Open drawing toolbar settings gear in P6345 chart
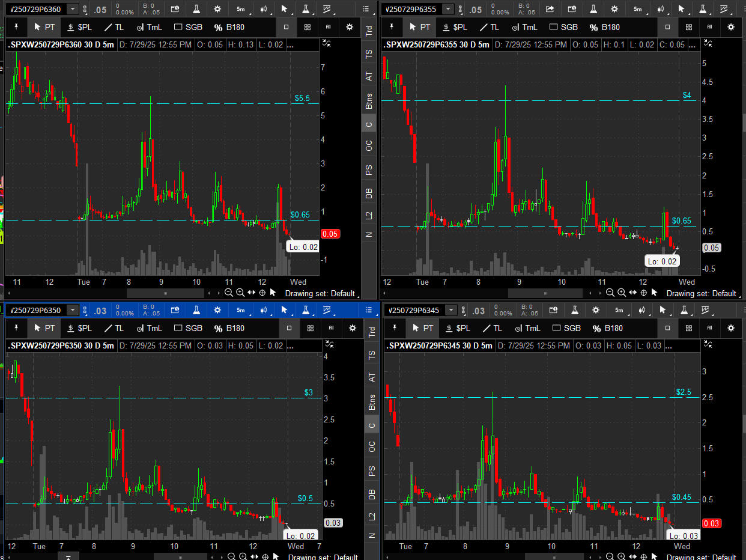Image resolution: width=746 pixels, height=560 pixels. (731, 328)
